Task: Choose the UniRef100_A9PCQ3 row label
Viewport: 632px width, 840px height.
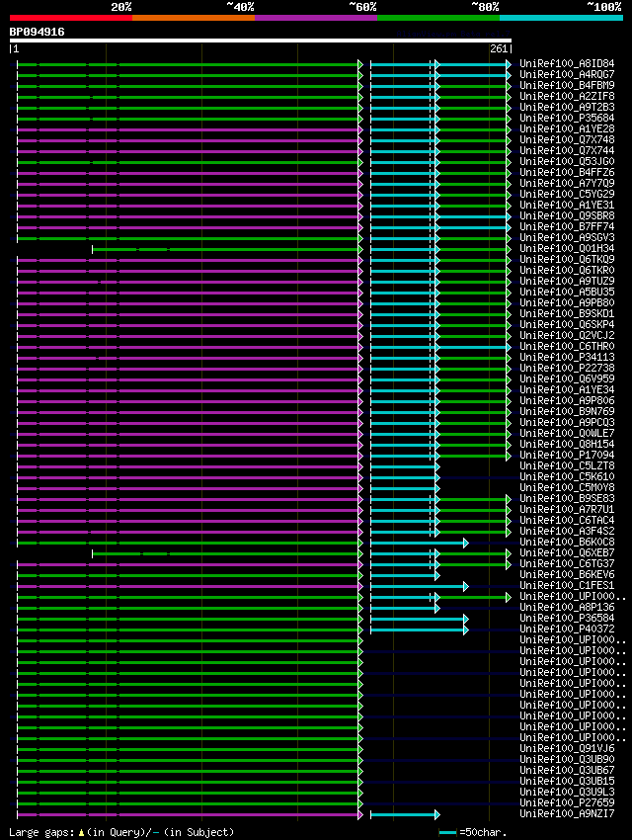Action: pyautogui.click(x=567, y=422)
